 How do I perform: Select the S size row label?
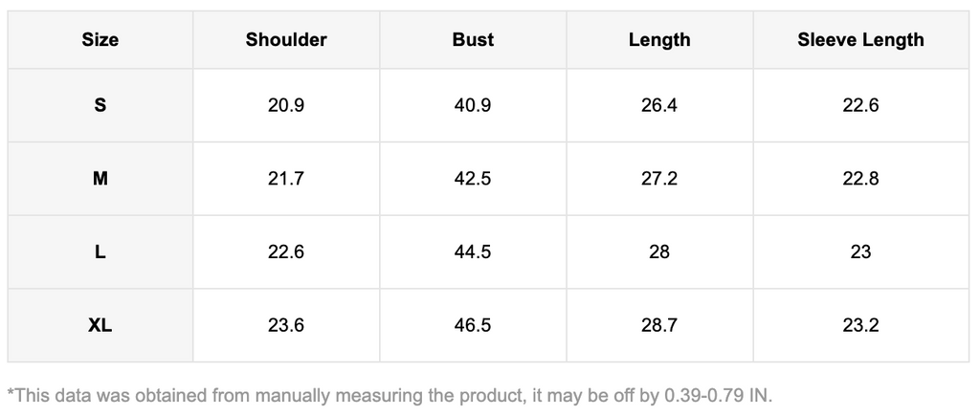[100, 105]
